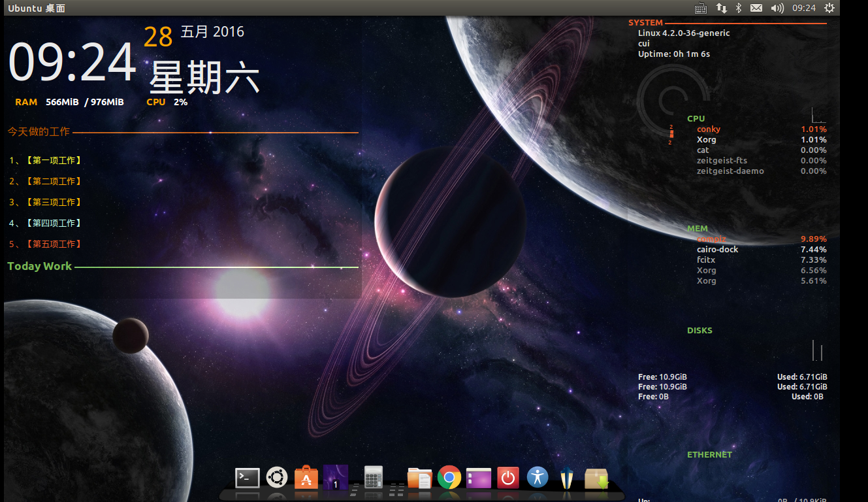This screenshot has width=868, height=502.
Task: Click the MEM section heading
Action: click(x=698, y=229)
